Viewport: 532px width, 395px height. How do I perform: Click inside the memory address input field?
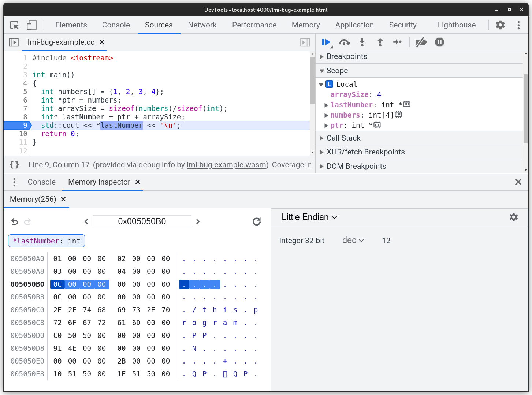[x=142, y=221]
